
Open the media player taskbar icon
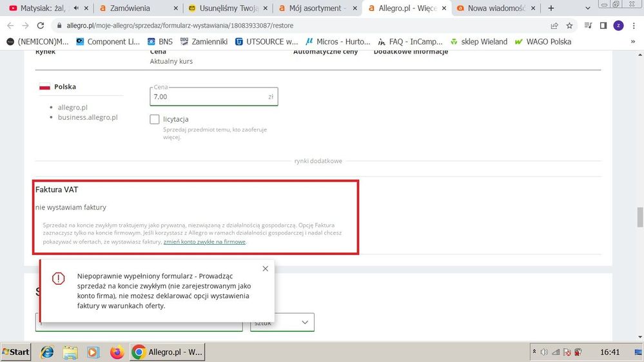point(93,352)
